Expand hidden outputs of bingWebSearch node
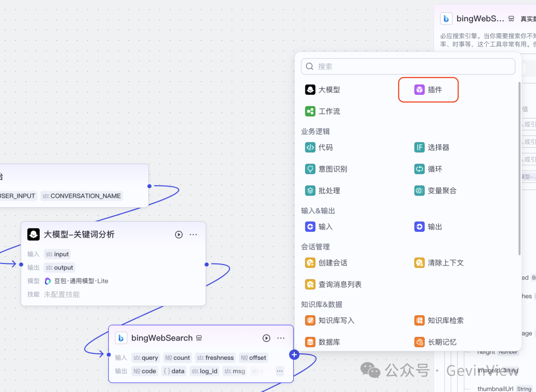This screenshot has width=536, height=392. pos(279,371)
